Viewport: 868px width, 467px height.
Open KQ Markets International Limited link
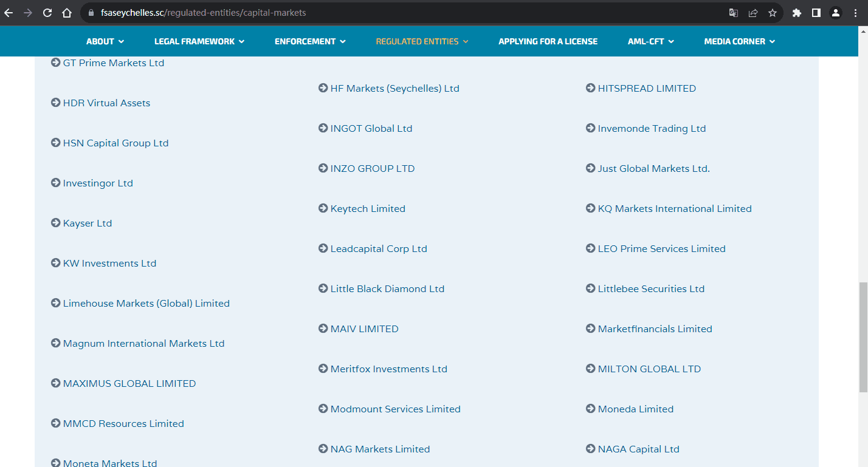click(x=675, y=208)
